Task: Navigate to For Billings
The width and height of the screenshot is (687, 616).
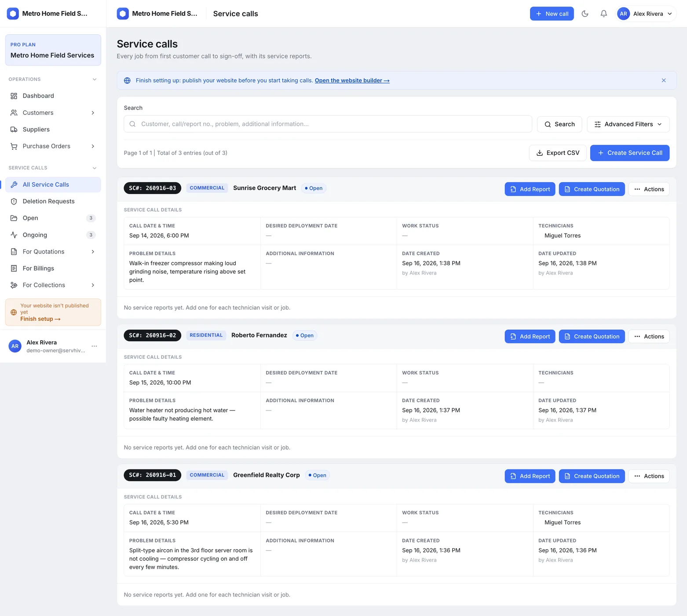Action: pyautogui.click(x=53, y=268)
